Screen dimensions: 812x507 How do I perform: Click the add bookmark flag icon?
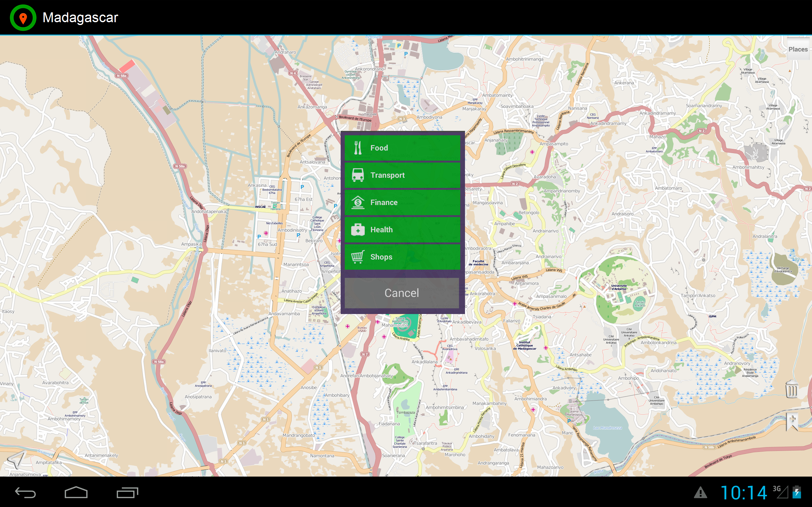coord(792,421)
